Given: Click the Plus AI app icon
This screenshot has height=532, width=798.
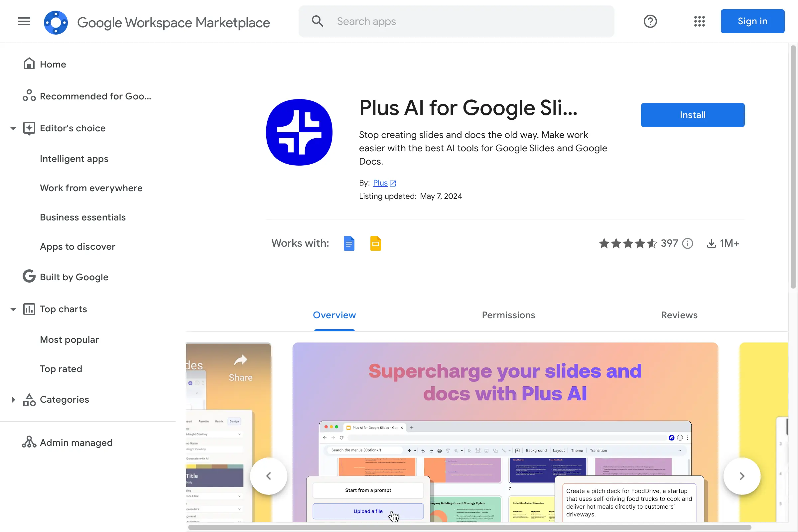Looking at the screenshot, I should (299, 132).
